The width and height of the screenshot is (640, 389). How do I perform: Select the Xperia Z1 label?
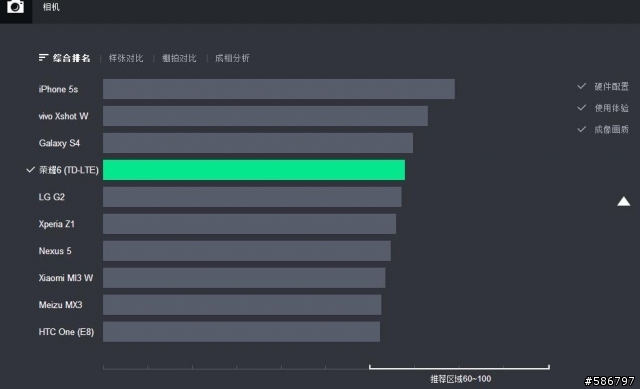point(57,224)
